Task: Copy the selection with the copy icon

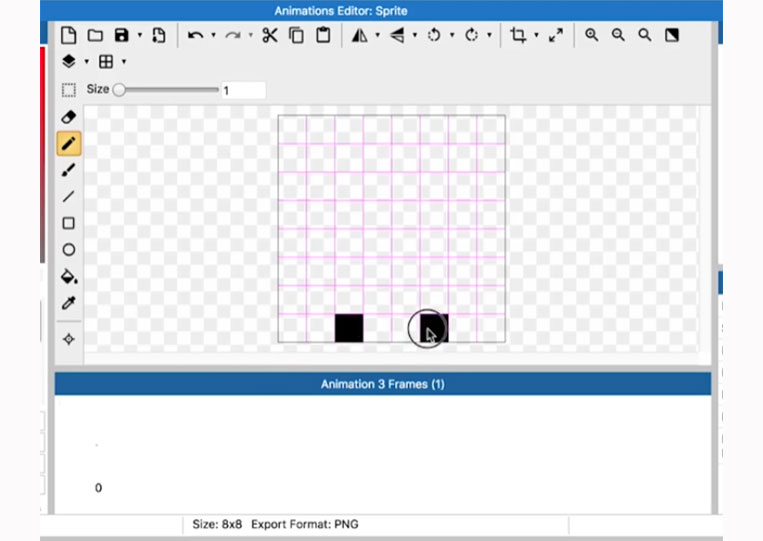Action: 296,36
